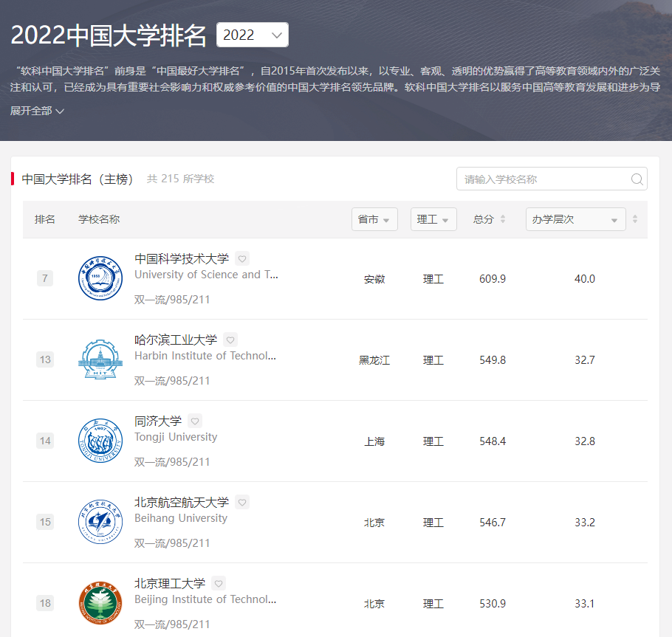Image resolution: width=672 pixels, height=637 pixels.
Task: Open 北京理工大学 school page
Action: point(170,583)
